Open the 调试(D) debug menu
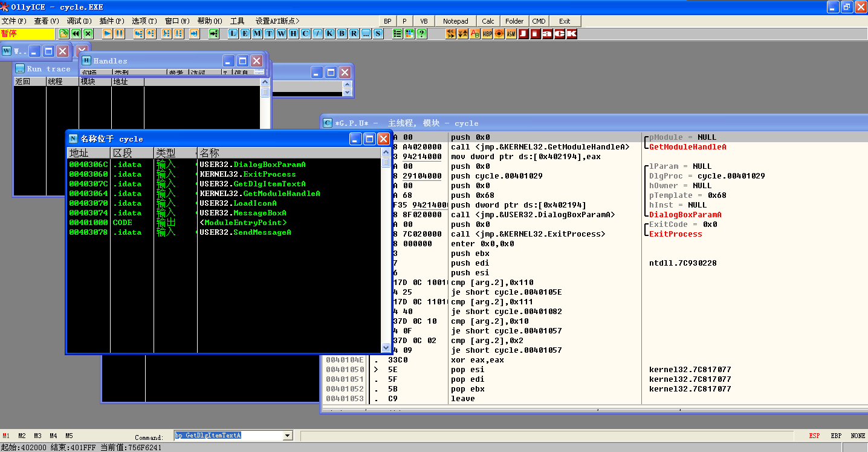 pyautogui.click(x=79, y=21)
